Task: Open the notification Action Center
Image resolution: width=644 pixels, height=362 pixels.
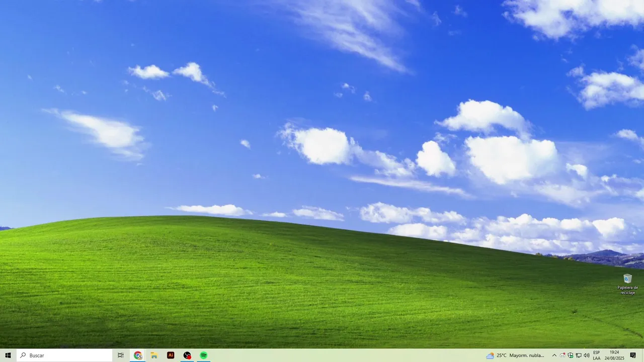Action: [633, 355]
